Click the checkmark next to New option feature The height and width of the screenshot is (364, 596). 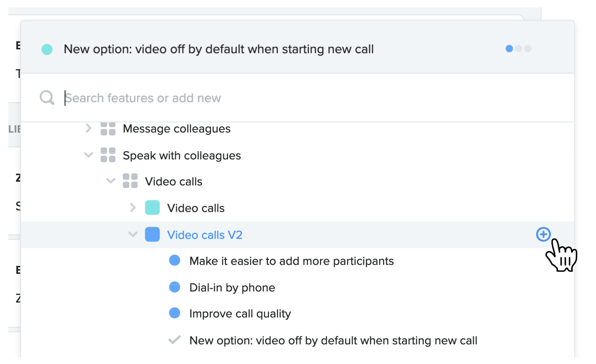[174, 340]
